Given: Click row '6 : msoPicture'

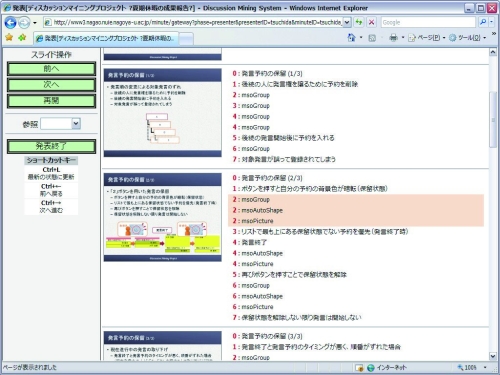Looking at the screenshot, I should 253,307.
